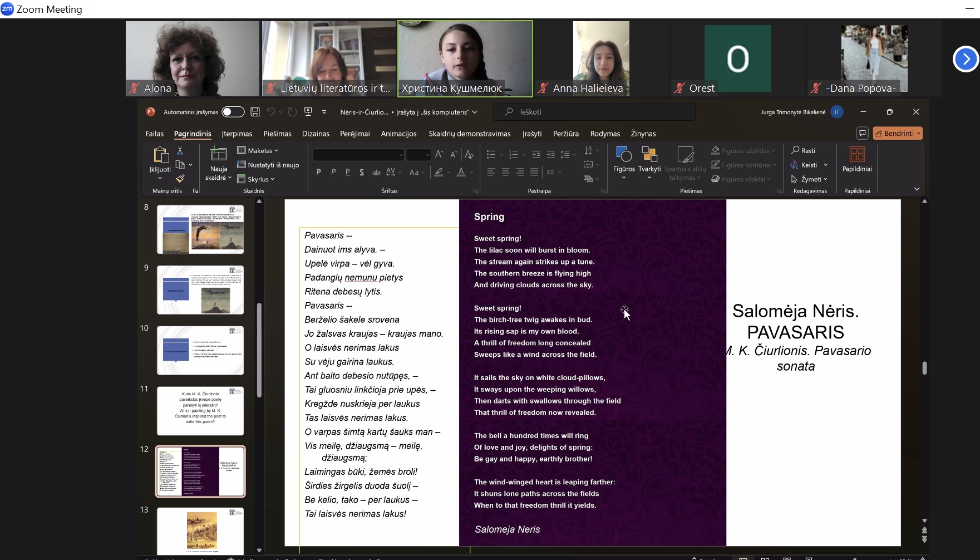980x560 pixels.
Task: Toggle bold formatting in Šriftas group
Action: 319,172
